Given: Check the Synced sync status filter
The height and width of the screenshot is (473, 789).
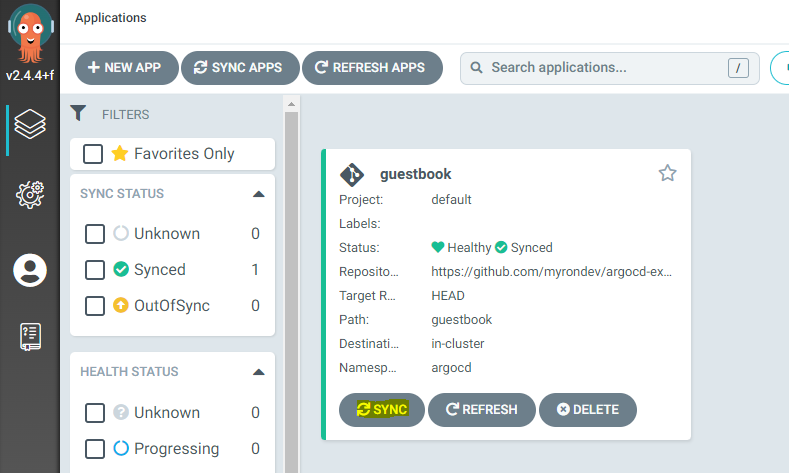Looking at the screenshot, I should [x=95, y=270].
